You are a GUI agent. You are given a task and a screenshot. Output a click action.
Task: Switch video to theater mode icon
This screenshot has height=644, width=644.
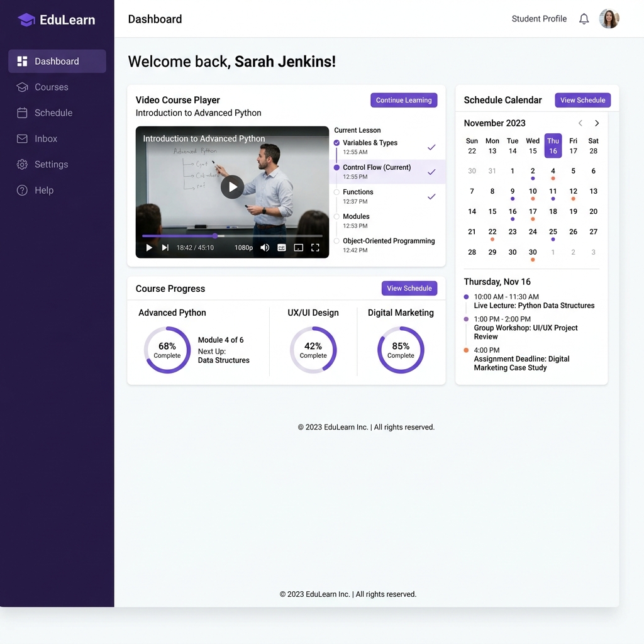coord(299,248)
